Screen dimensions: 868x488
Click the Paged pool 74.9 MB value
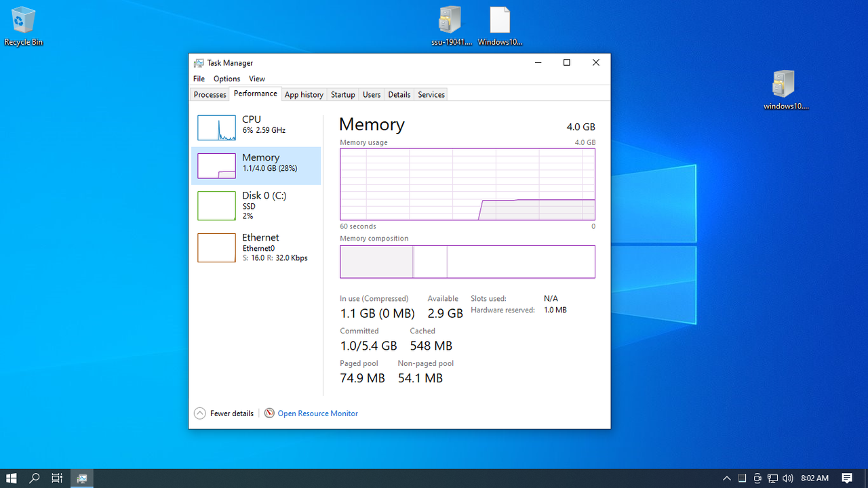click(362, 378)
